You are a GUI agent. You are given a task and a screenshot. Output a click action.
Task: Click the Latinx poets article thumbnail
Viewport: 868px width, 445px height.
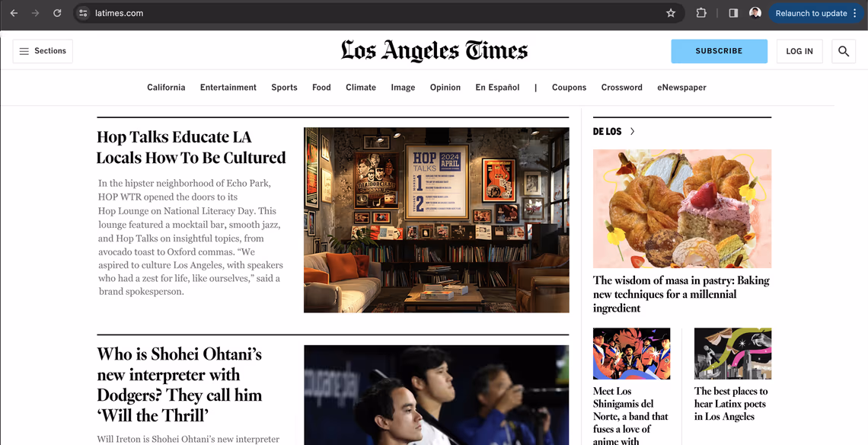[732, 354]
